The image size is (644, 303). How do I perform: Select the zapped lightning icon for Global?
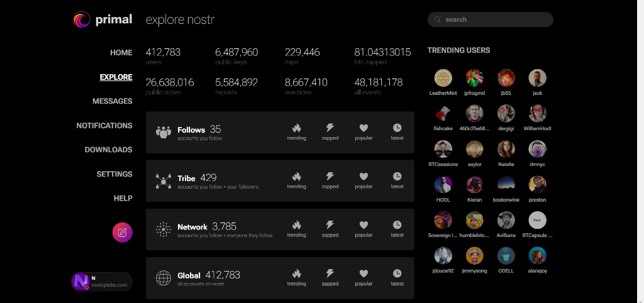click(x=330, y=273)
